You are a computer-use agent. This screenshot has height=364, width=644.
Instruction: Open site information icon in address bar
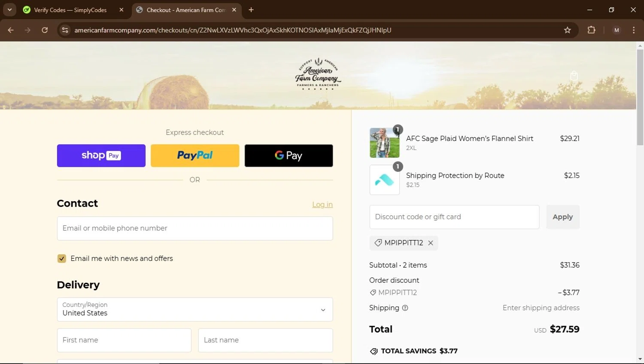coord(65,30)
